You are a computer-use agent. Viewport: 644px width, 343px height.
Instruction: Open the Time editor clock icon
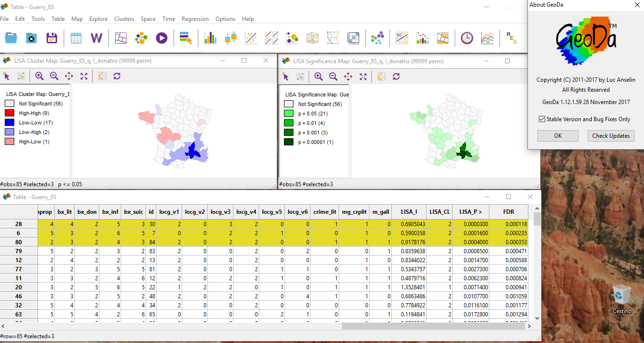coord(467,38)
